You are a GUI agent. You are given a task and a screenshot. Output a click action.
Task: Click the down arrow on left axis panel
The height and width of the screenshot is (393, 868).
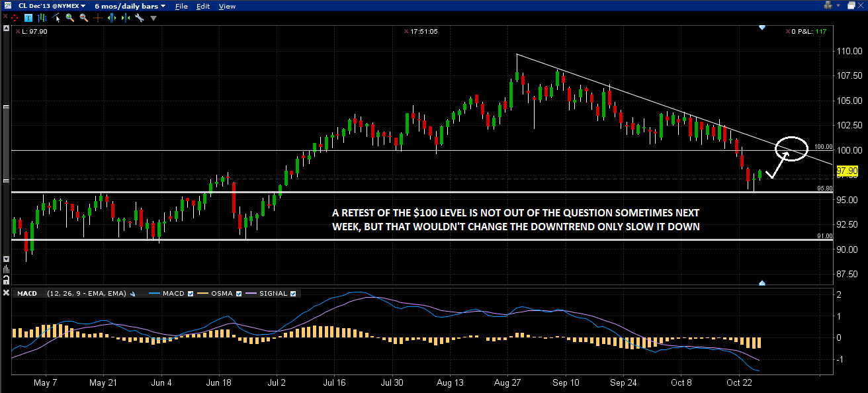click(x=6, y=259)
